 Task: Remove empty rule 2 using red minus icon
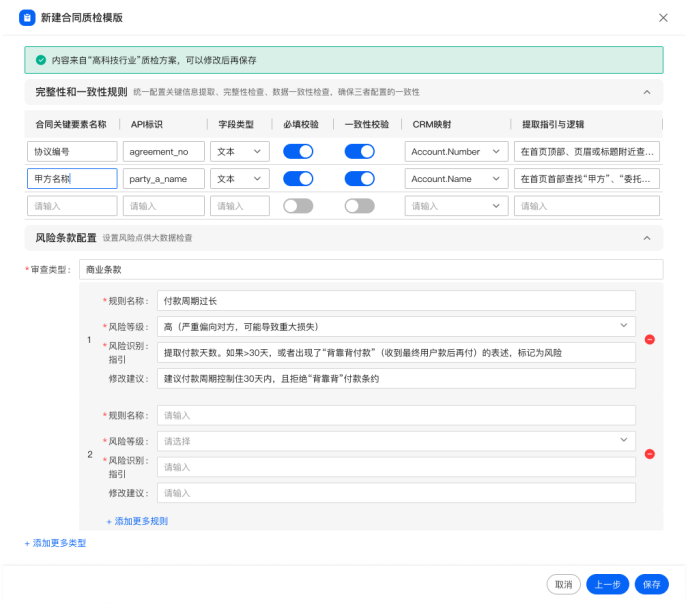coord(649,454)
